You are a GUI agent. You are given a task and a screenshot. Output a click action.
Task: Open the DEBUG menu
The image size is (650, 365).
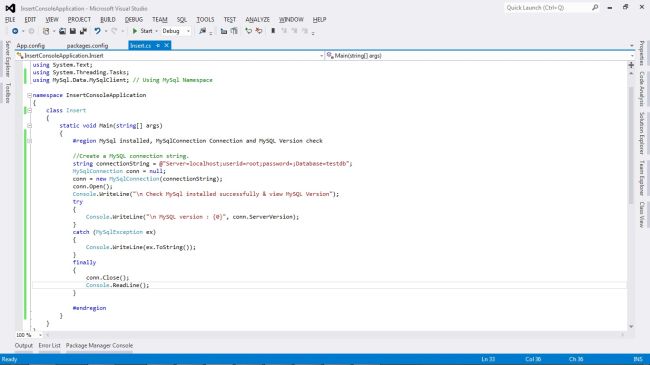[133, 19]
